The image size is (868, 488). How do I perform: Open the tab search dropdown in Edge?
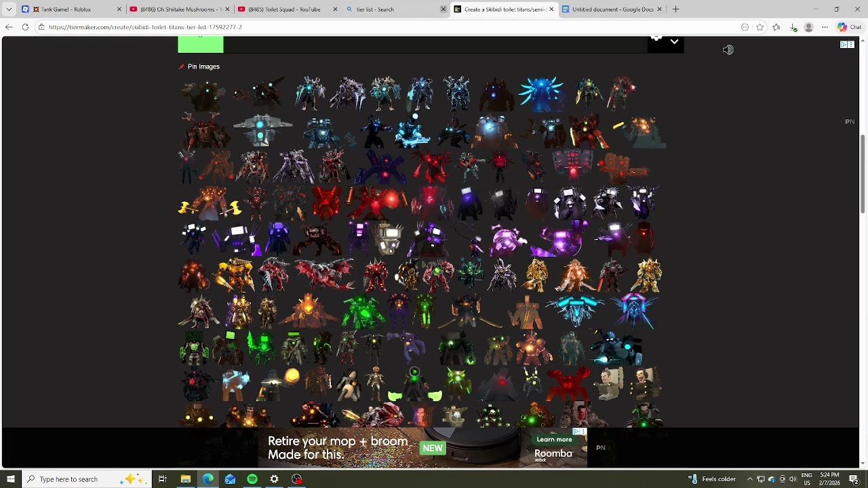tap(9, 9)
